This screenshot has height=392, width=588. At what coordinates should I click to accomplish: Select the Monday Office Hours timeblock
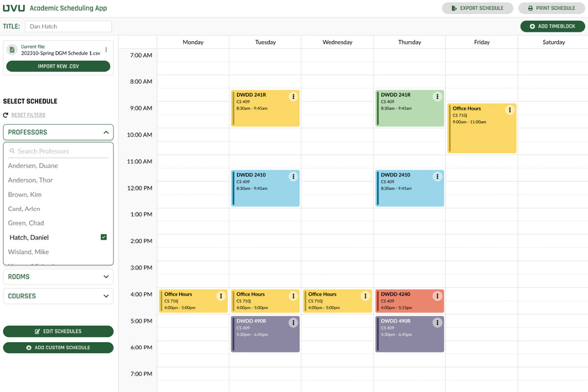click(193, 301)
